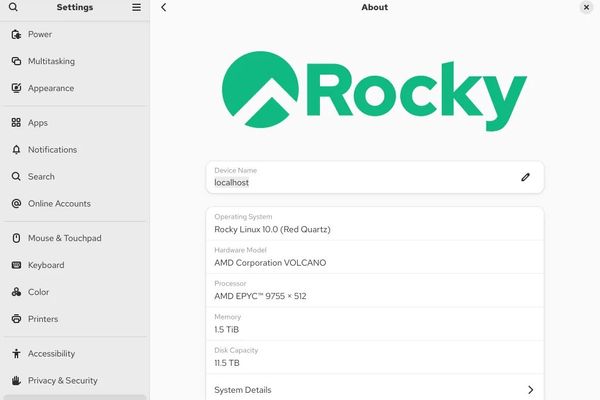600x400 pixels.
Task: Open Mouse & Touchpad label
Action: pyautogui.click(x=65, y=238)
